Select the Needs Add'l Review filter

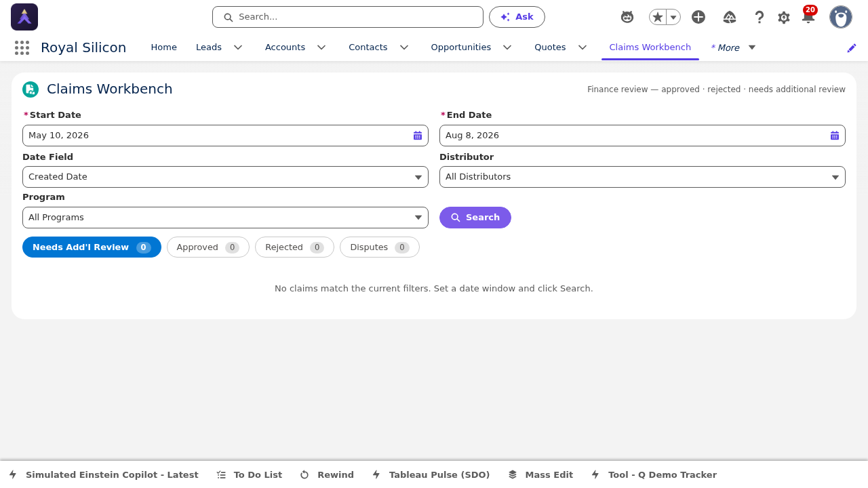92,247
